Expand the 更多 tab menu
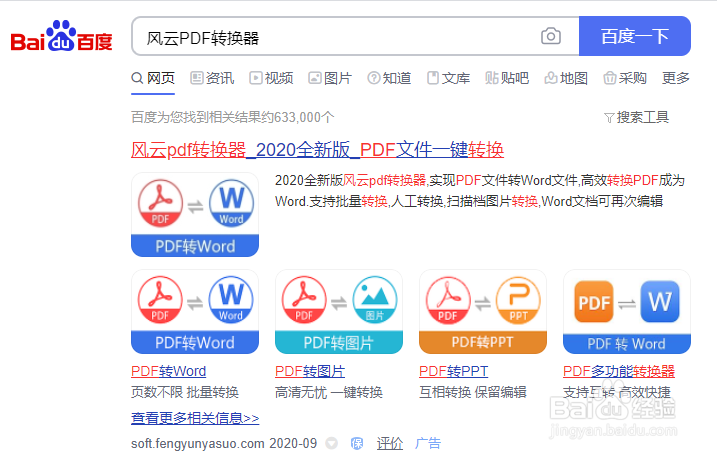 676,78
